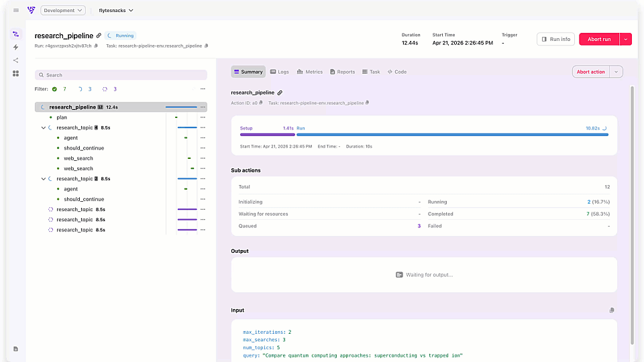Open the document icon at sidebar bottom

pos(15,349)
